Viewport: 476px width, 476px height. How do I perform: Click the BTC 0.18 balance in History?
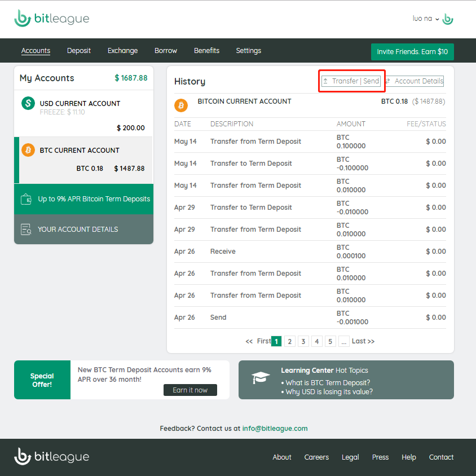coord(394,102)
